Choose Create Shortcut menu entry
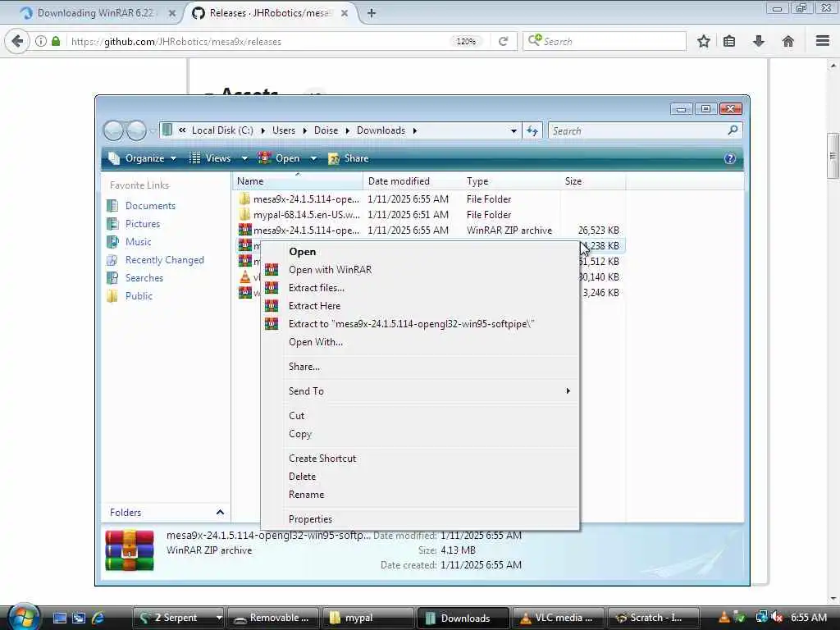Viewport: 840px width, 630px height. (x=322, y=459)
